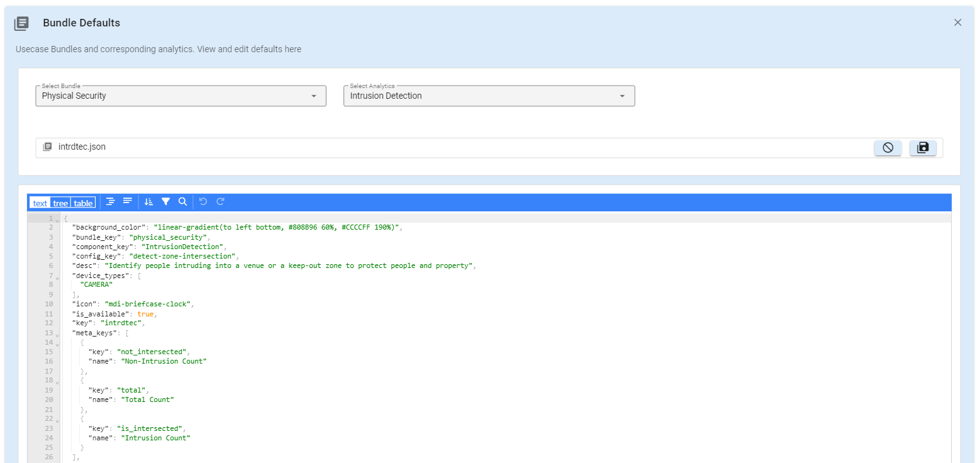
Task: Open the Filter/transform funnel icon
Action: (x=165, y=202)
